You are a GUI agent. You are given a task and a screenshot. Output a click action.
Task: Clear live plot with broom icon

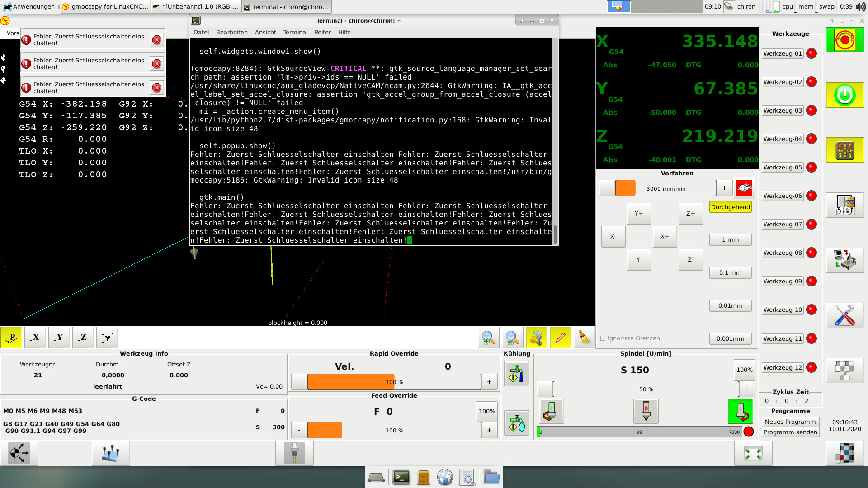pyautogui.click(x=585, y=338)
